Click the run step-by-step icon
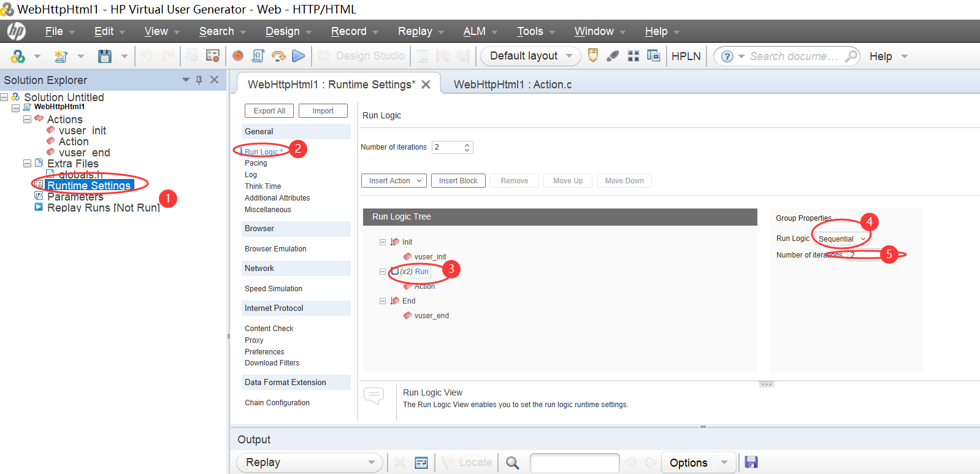Image resolution: width=980 pixels, height=474 pixels. tap(278, 56)
